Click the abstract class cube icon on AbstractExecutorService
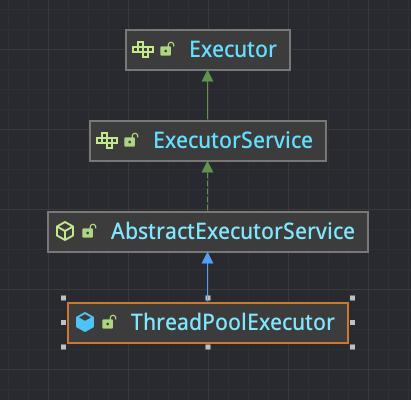 pos(65,231)
